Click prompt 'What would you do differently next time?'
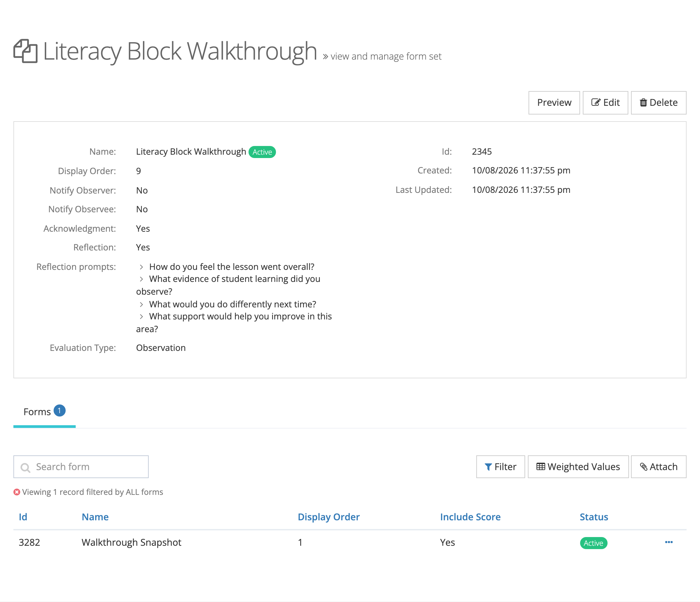Image resolution: width=700 pixels, height=602 pixels. click(x=233, y=304)
